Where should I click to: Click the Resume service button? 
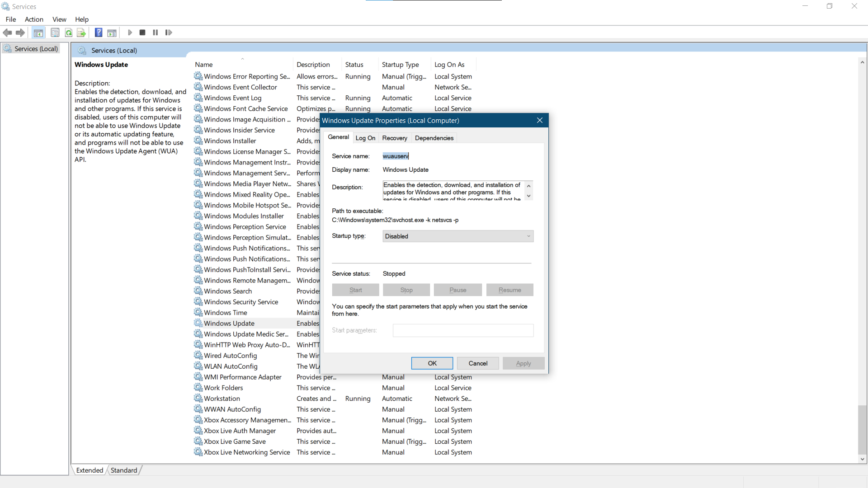pos(509,290)
